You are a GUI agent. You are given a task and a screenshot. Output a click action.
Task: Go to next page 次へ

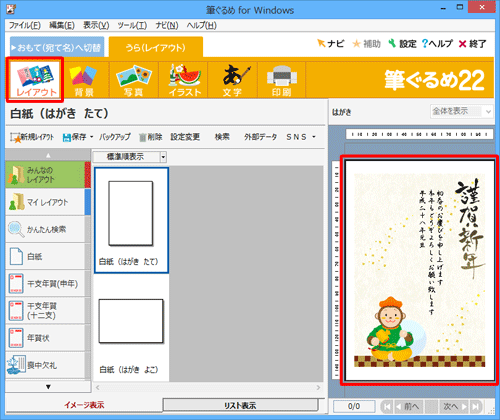pos(454,406)
